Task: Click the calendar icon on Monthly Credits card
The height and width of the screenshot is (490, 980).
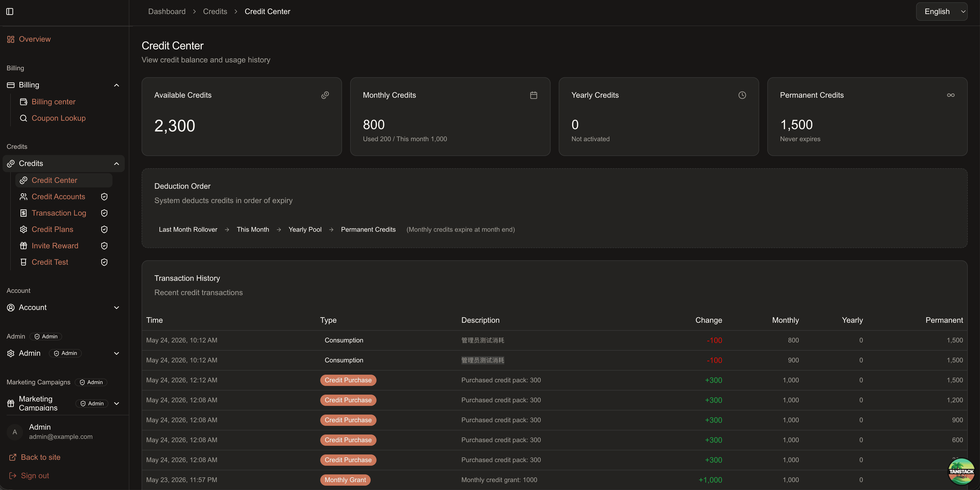Action: click(534, 95)
